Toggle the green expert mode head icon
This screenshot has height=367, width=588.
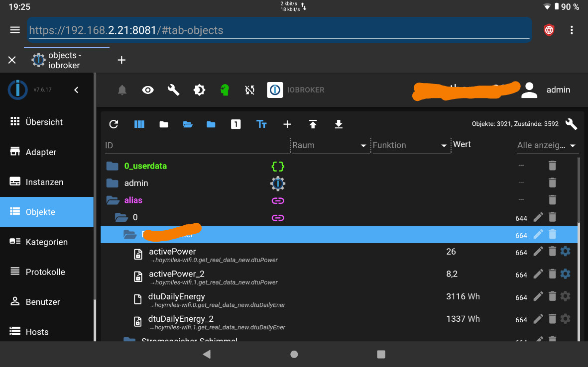pyautogui.click(x=225, y=90)
